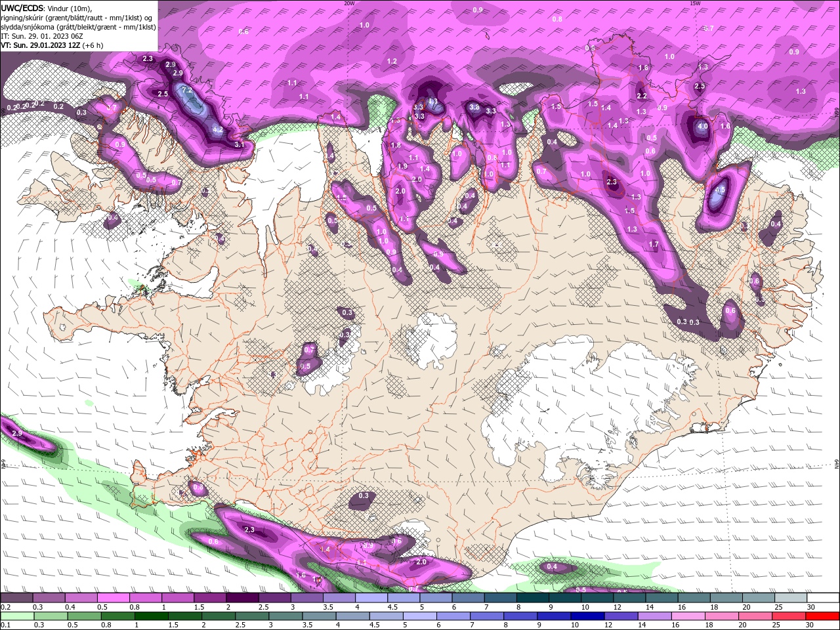Pick the top-row legend swatch starting at 0.5
840x630 pixels.
113,597
